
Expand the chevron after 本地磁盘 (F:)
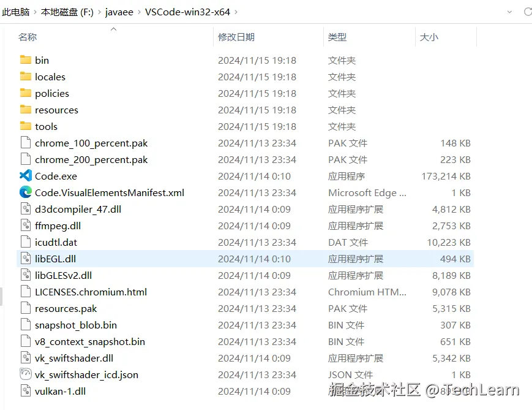click(99, 13)
